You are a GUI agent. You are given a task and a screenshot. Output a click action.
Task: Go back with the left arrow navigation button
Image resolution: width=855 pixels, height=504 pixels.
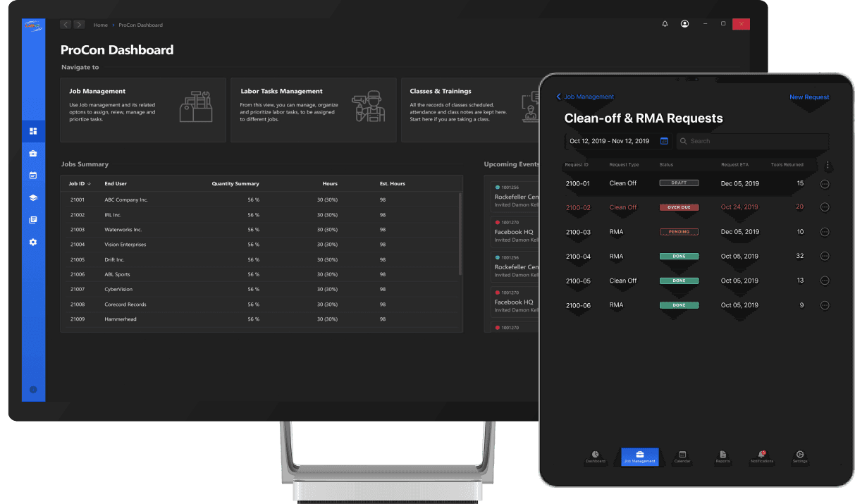click(x=66, y=25)
